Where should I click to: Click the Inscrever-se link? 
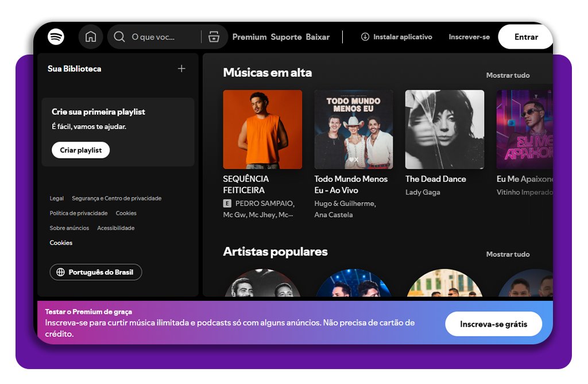click(469, 37)
